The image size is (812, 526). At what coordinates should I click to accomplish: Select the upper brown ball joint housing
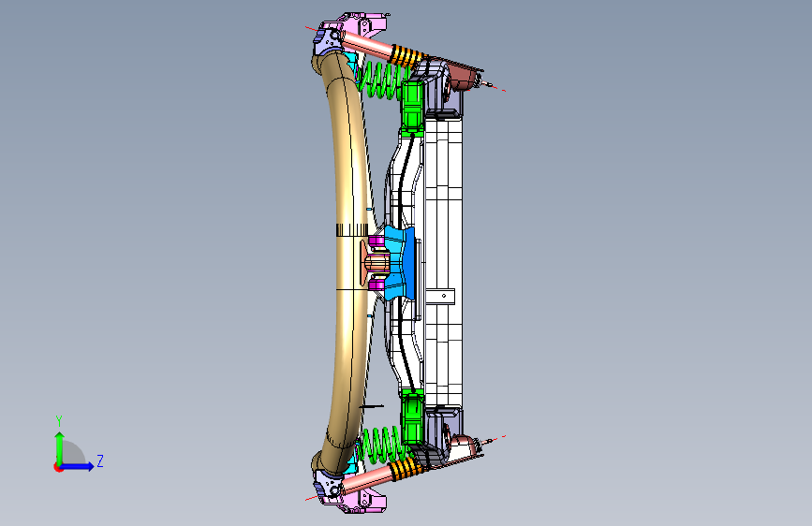point(461,78)
